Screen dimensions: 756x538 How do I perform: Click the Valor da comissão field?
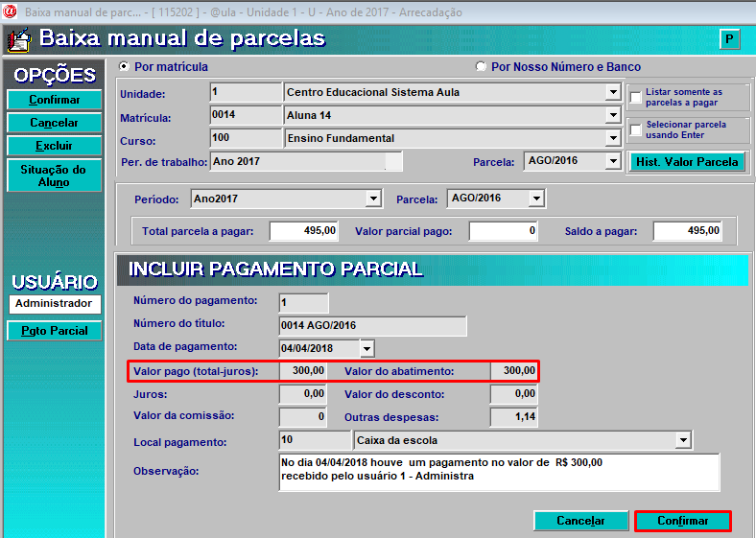pyautogui.click(x=303, y=417)
